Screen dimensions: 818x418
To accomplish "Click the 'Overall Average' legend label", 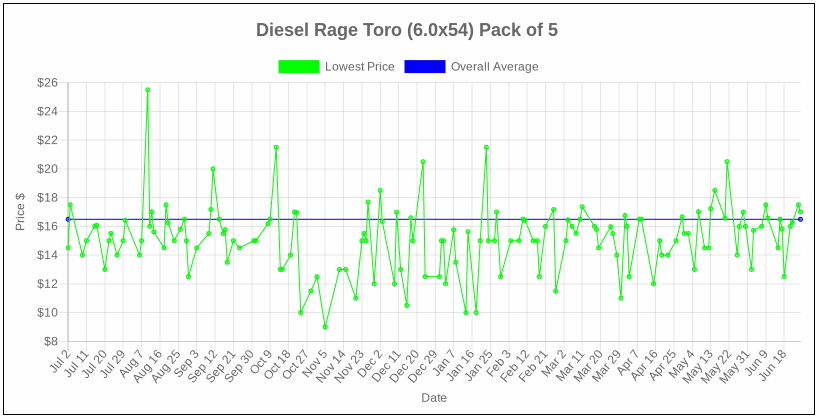I will pos(495,67).
